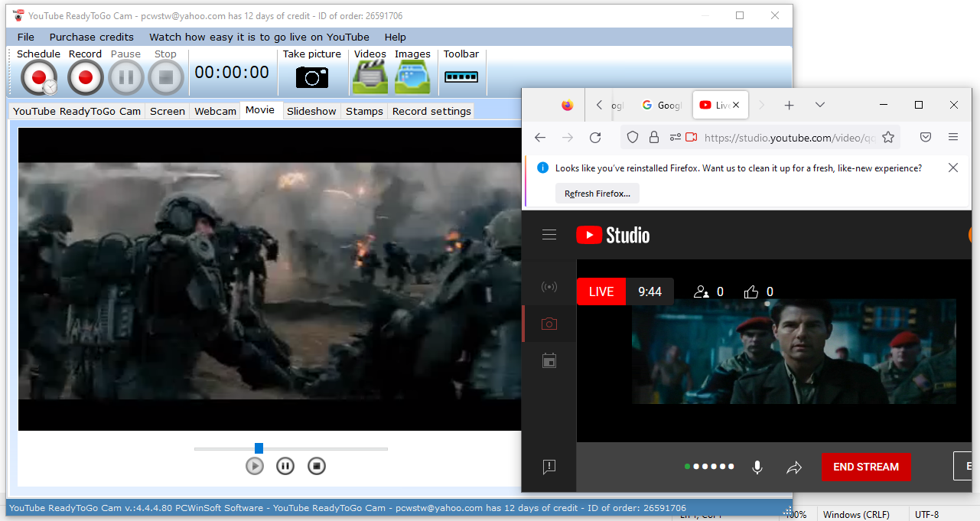Open a new Firefox tab

click(x=790, y=106)
